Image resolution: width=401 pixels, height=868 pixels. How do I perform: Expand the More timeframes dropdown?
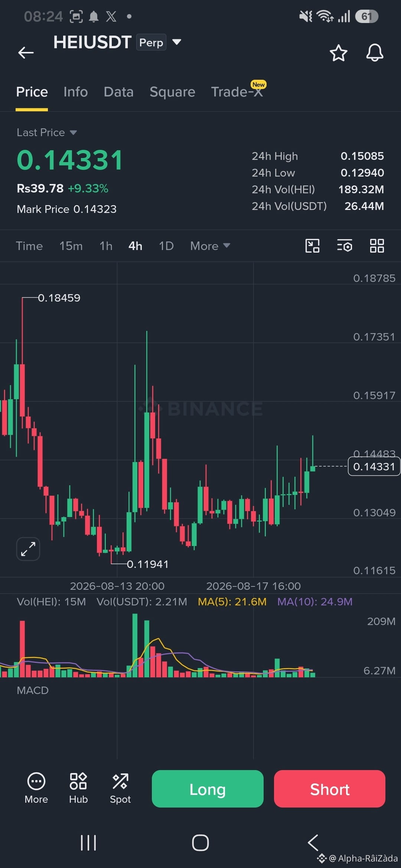(x=210, y=246)
